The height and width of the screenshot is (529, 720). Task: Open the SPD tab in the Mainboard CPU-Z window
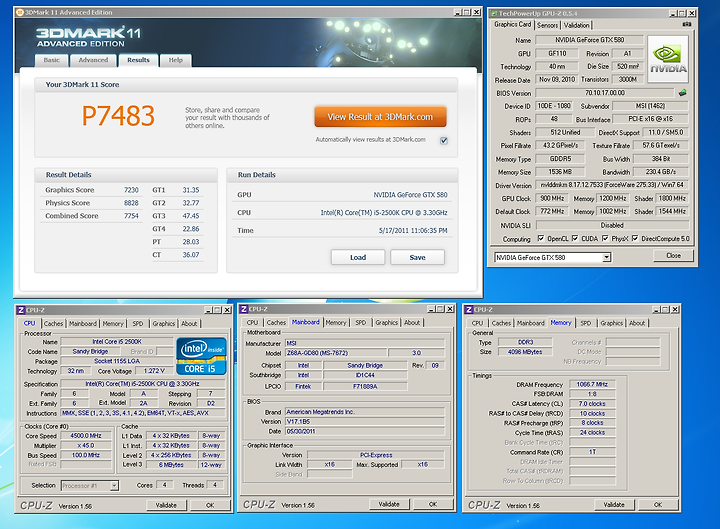[361, 323]
